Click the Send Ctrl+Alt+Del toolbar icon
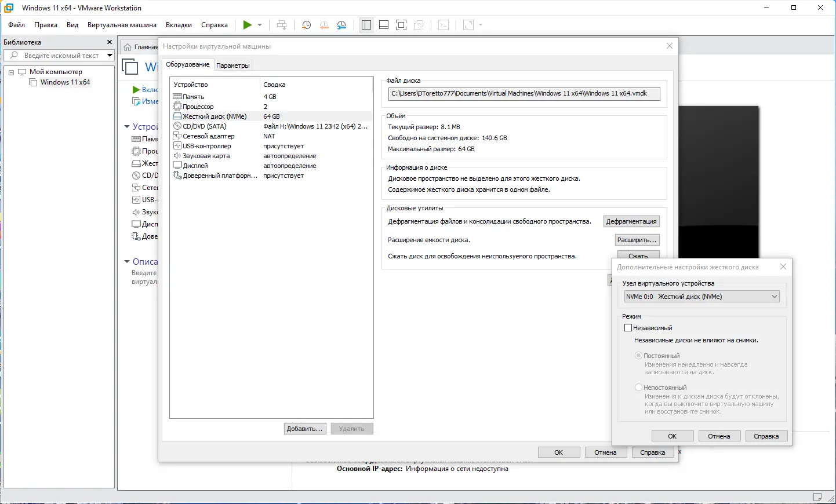 pos(282,25)
